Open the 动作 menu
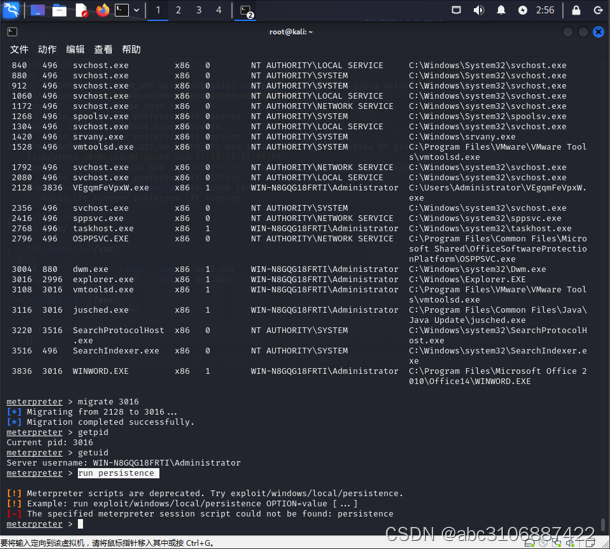The width and height of the screenshot is (611, 551). (x=47, y=49)
